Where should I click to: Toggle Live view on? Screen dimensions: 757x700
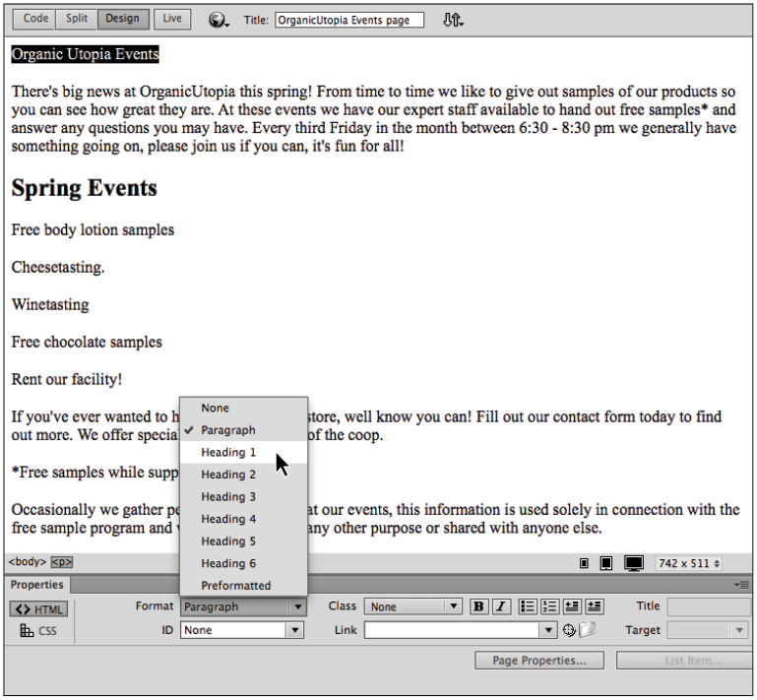pos(172,19)
